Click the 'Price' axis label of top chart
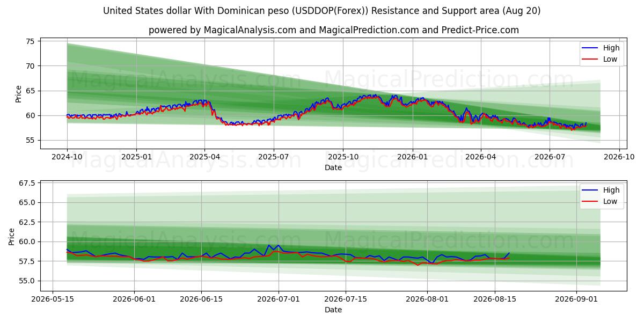Image resolution: width=644 pixels, height=322 pixels. (x=18, y=93)
